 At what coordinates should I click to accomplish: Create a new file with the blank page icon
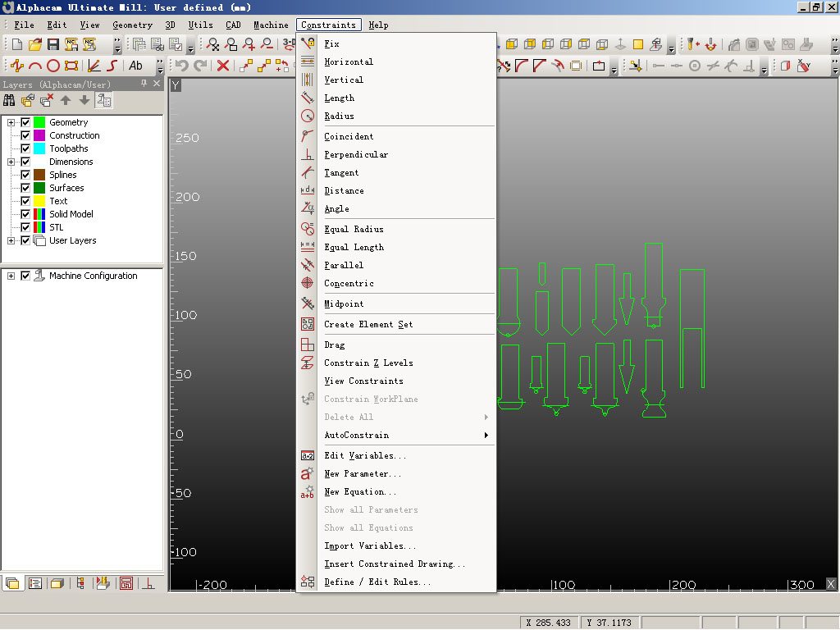pyautogui.click(x=17, y=44)
